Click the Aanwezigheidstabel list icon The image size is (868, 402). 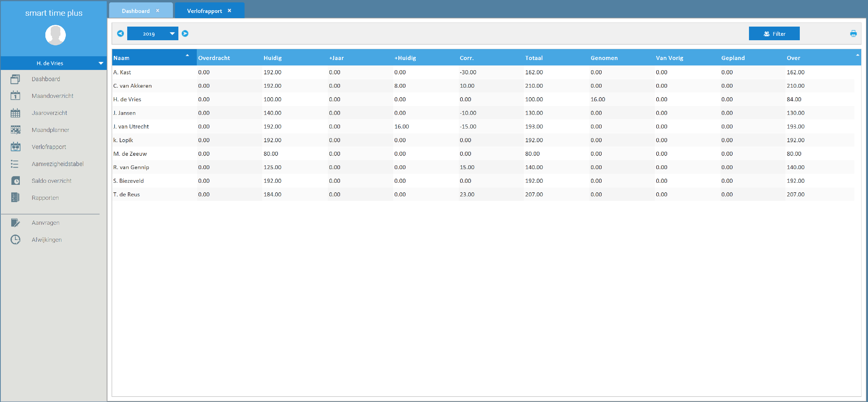tap(15, 164)
